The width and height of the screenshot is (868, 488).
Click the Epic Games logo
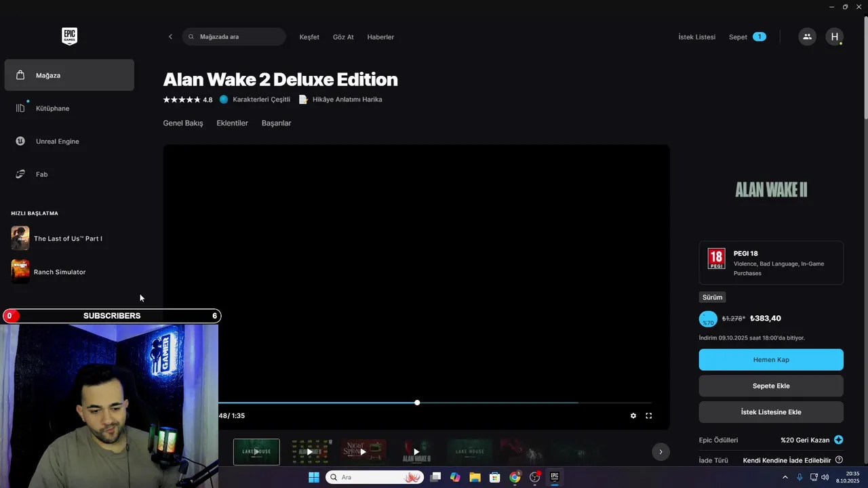[69, 37]
